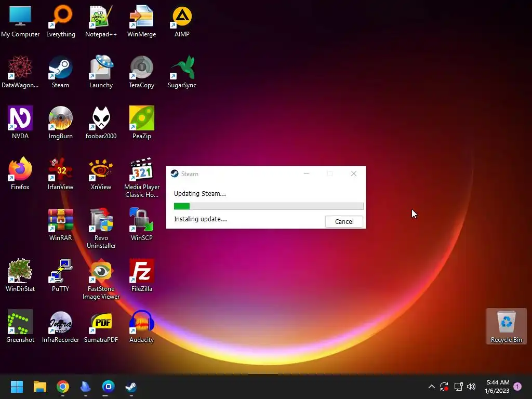Click the volume speaker tray icon

tap(471, 387)
